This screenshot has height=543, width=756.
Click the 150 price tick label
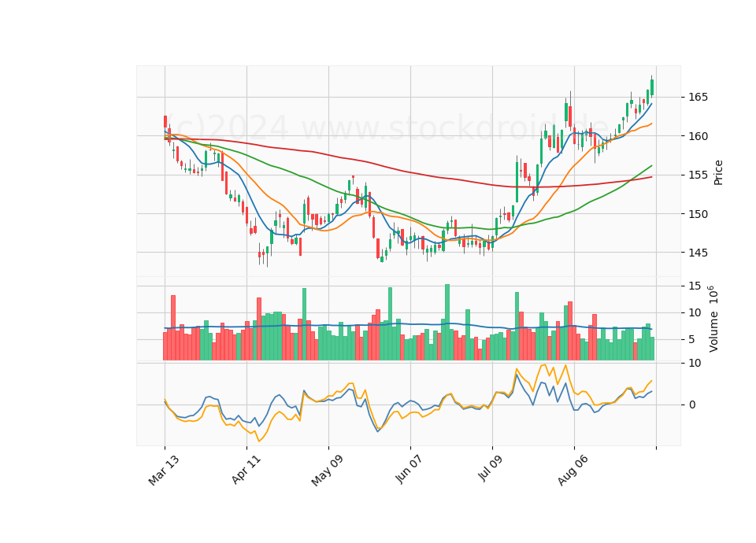[x=699, y=214]
